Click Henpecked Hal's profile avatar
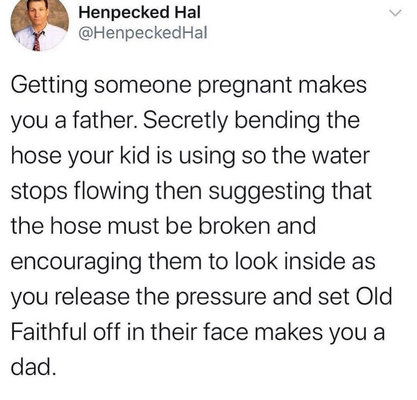 point(39,23)
